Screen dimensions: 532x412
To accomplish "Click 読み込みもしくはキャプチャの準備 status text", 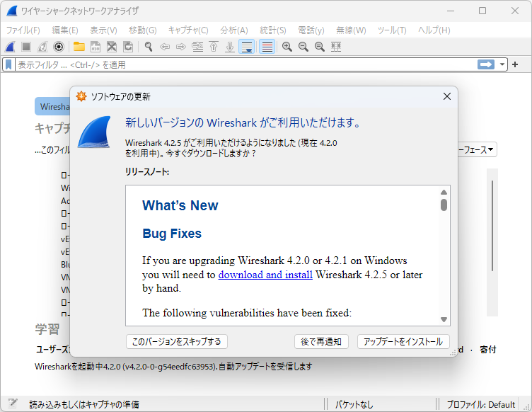I will pyautogui.click(x=84, y=404).
